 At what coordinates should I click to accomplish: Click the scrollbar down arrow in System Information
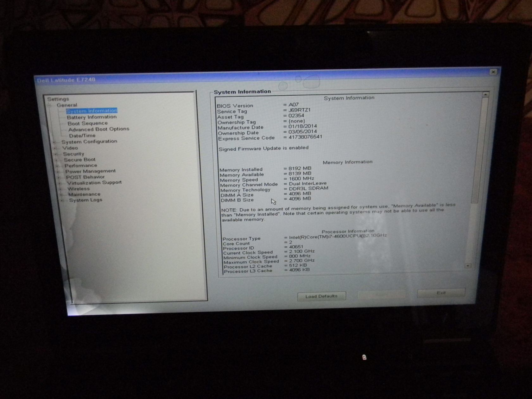click(x=468, y=266)
